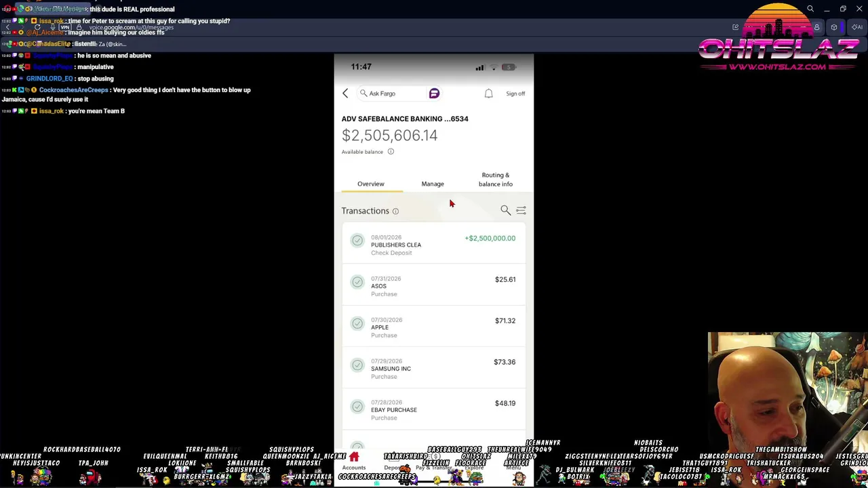
Task: Click the chat message 'he is so mean and abusive'
Action: [x=76, y=56]
